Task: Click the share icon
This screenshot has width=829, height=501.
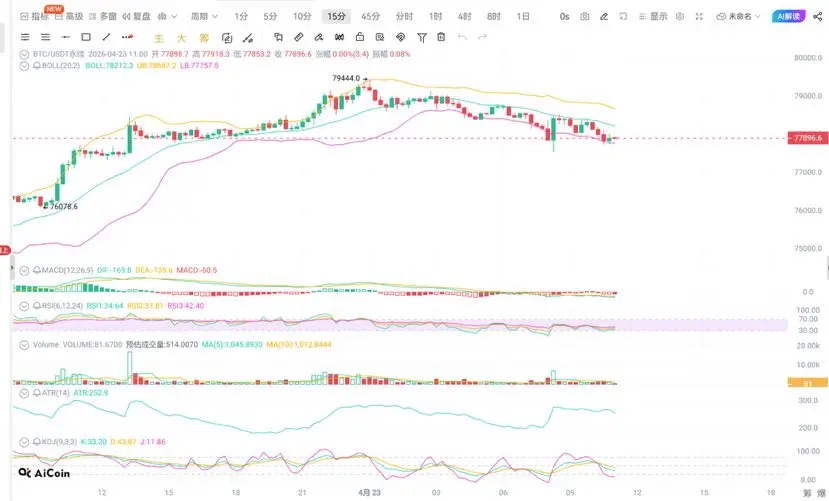Action: click(817, 16)
